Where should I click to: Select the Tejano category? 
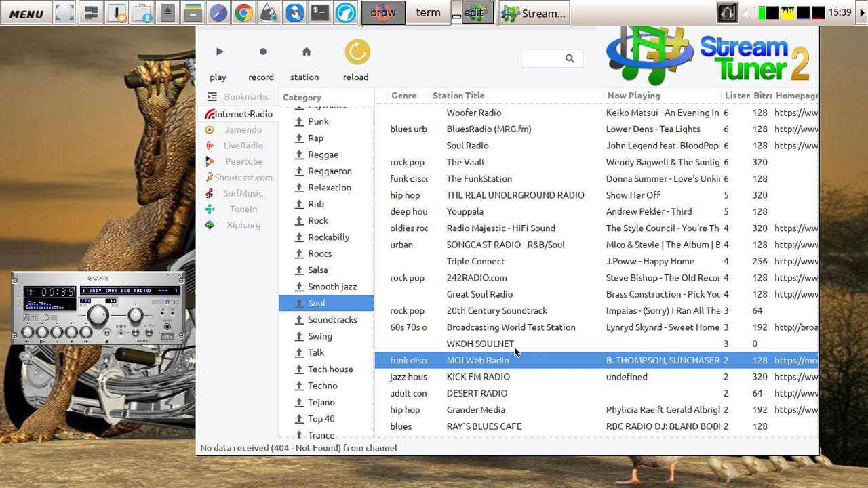point(326,402)
